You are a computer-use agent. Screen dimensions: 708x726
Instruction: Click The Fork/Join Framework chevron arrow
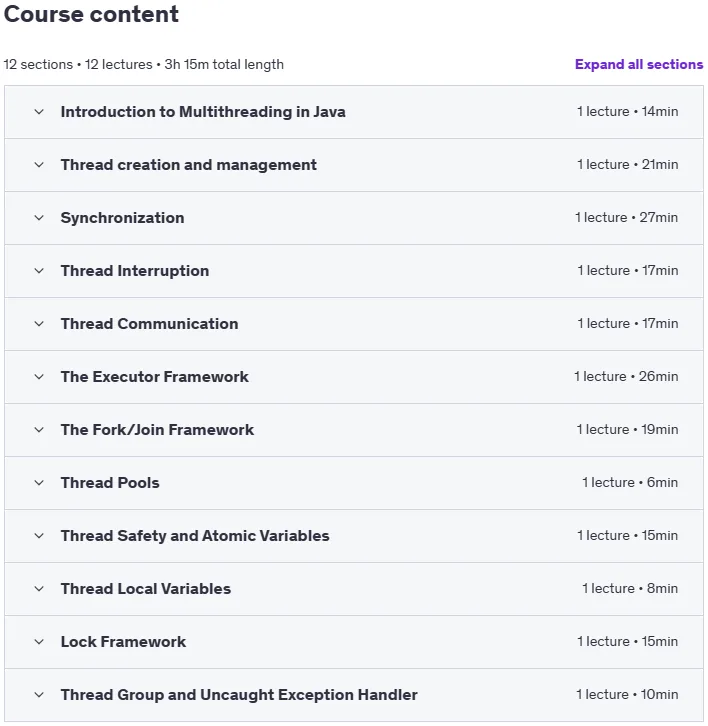(39, 430)
